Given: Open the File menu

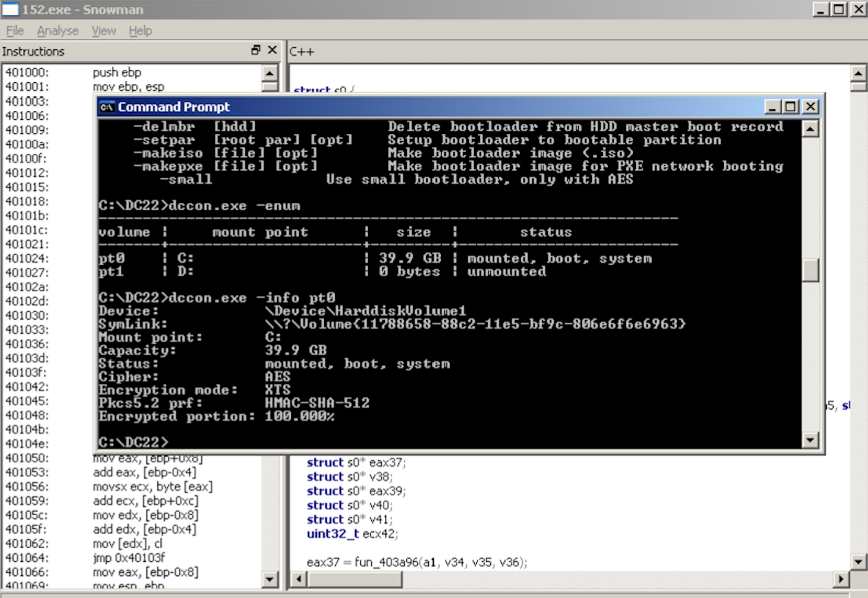Looking at the screenshot, I should pos(15,30).
